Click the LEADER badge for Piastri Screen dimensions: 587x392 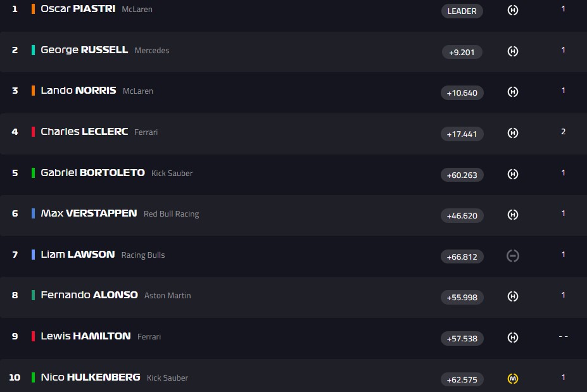click(462, 11)
